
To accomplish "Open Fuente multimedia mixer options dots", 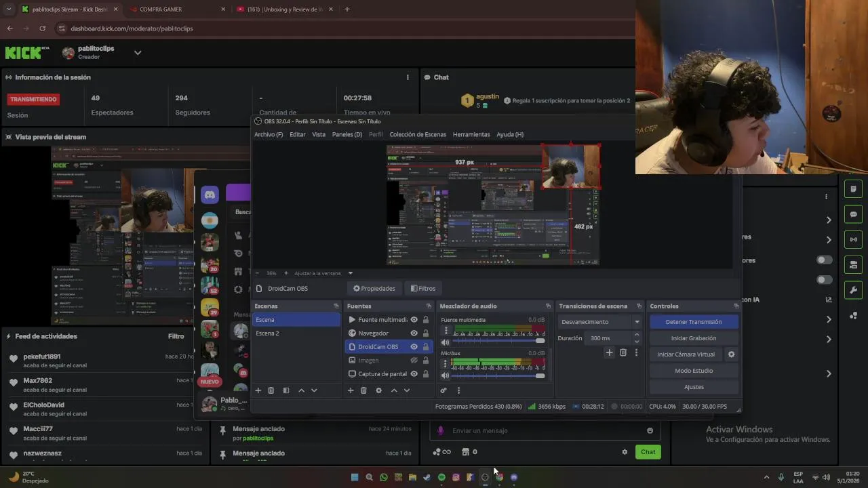I will click(446, 331).
